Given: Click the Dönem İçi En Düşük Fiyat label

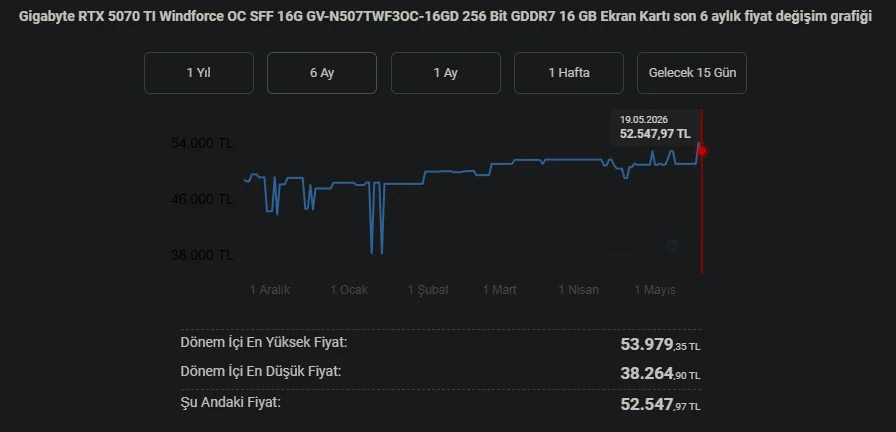Looking at the screenshot, I should click(261, 371).
